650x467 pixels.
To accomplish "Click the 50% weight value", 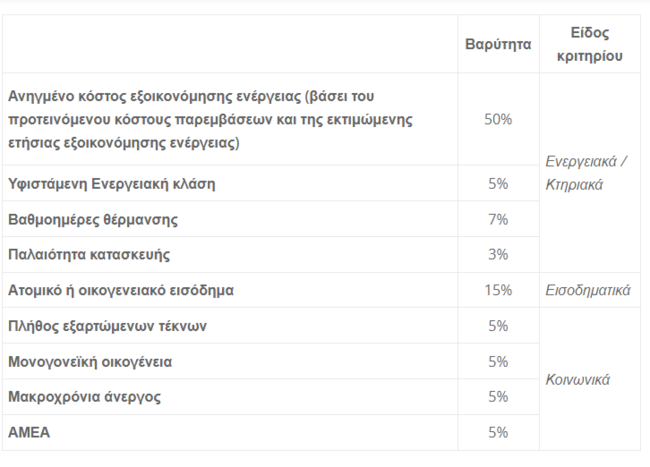I will click(498, 119).
